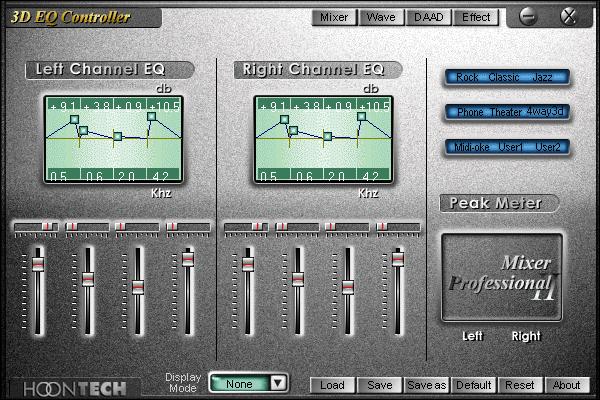Open the Display Mode dropdown arrow

[278, 383]
